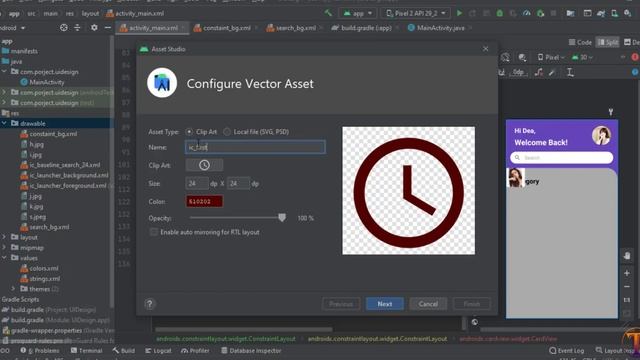Select Local file (SVG, PSD) radio

click(x=227, y=132)
